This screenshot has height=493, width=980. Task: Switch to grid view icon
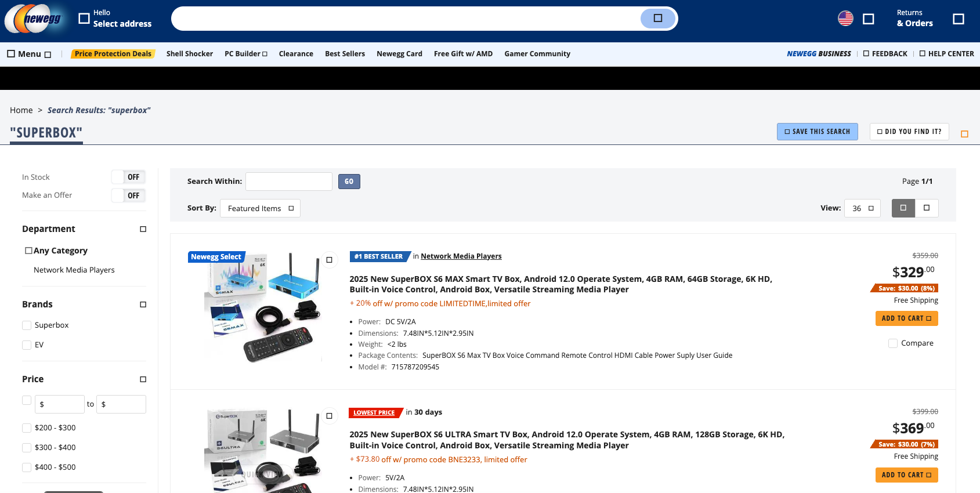pos(927,208)
